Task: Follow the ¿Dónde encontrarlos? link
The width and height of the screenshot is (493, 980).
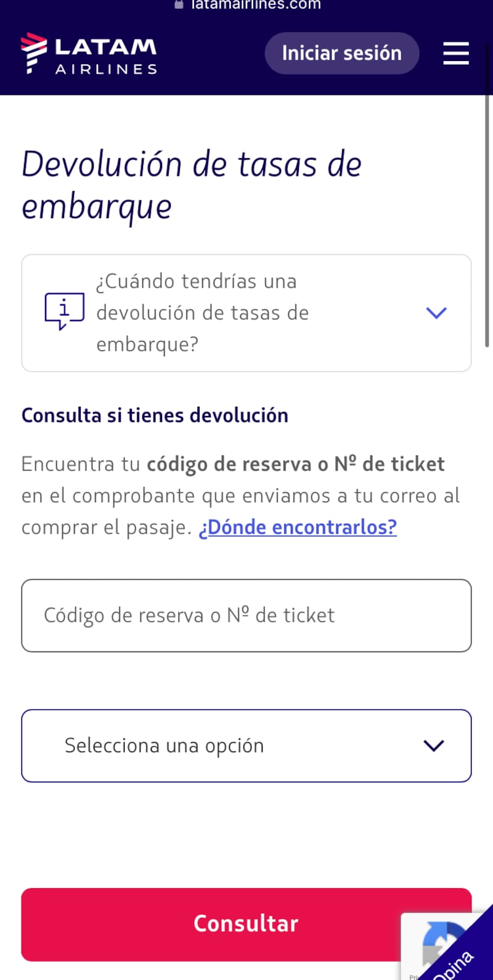Action: pos(298,528)
